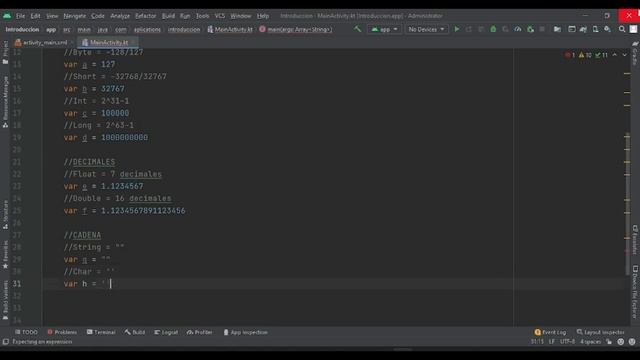The width and height of the screenshot is (640, 360).
Task: Click the value 32767 on line 15
Action: coord(113,89)
